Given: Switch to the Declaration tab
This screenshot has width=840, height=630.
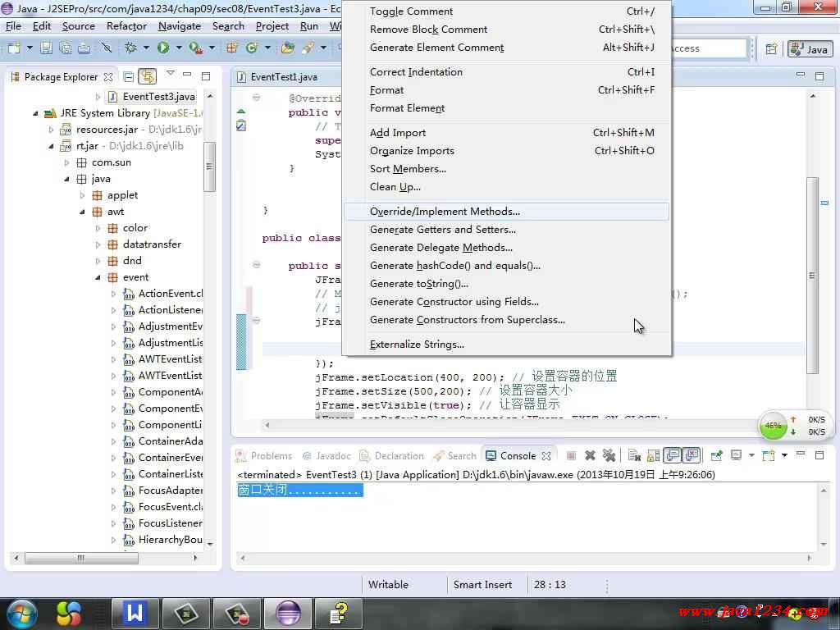Looking at the screenshot, I should 391,456.
